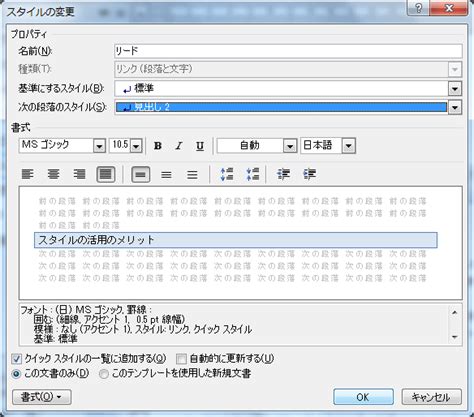Screen dimensions: 474x417
Task: Toggle the Underline formatting button
Action: point(200,146)
